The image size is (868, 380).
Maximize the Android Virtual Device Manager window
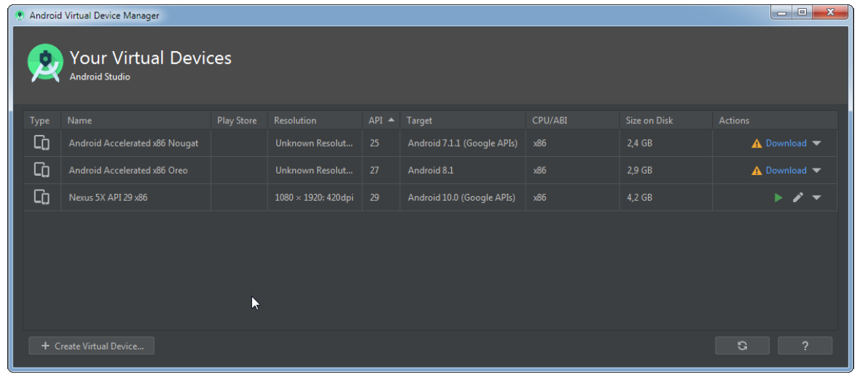click(802, 12)
